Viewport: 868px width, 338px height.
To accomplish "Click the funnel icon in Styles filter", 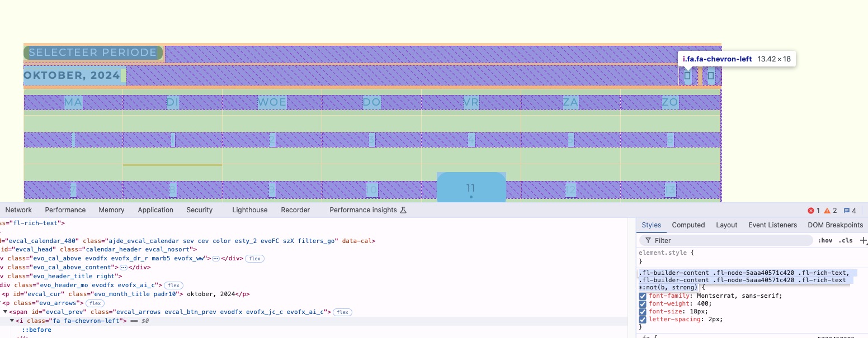I will (x=648, y=241).
